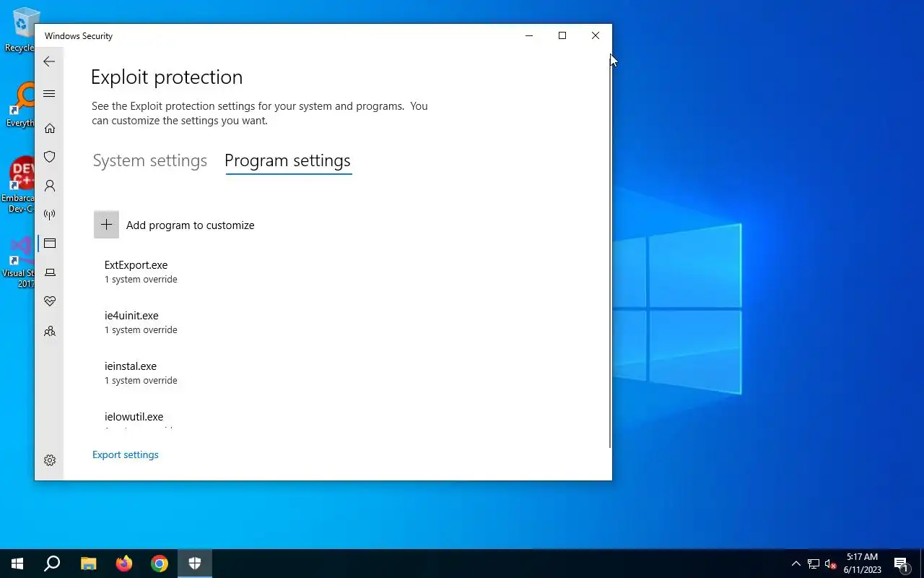Select ieinstal.exe entry

pos(141,373)
